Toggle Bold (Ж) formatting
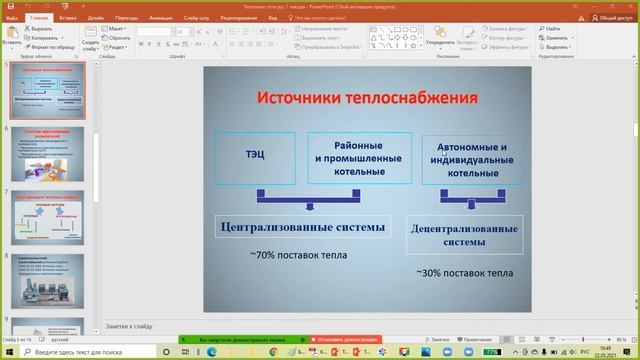Screen dimensions: 640x360 141,44
